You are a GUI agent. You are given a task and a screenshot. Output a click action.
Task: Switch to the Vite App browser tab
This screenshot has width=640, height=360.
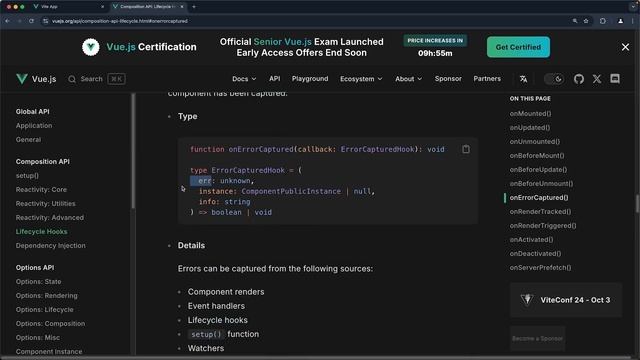click(x=69, y=7)
